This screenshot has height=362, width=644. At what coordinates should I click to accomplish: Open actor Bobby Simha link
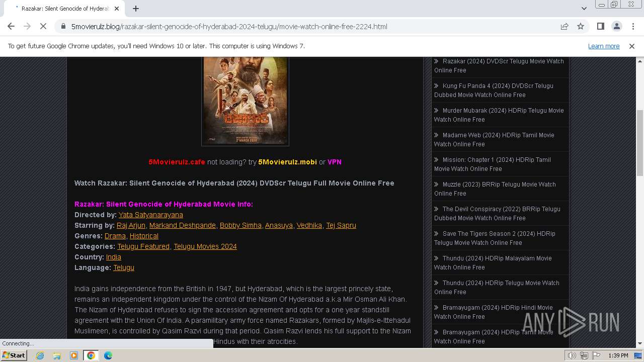[240, 225]
